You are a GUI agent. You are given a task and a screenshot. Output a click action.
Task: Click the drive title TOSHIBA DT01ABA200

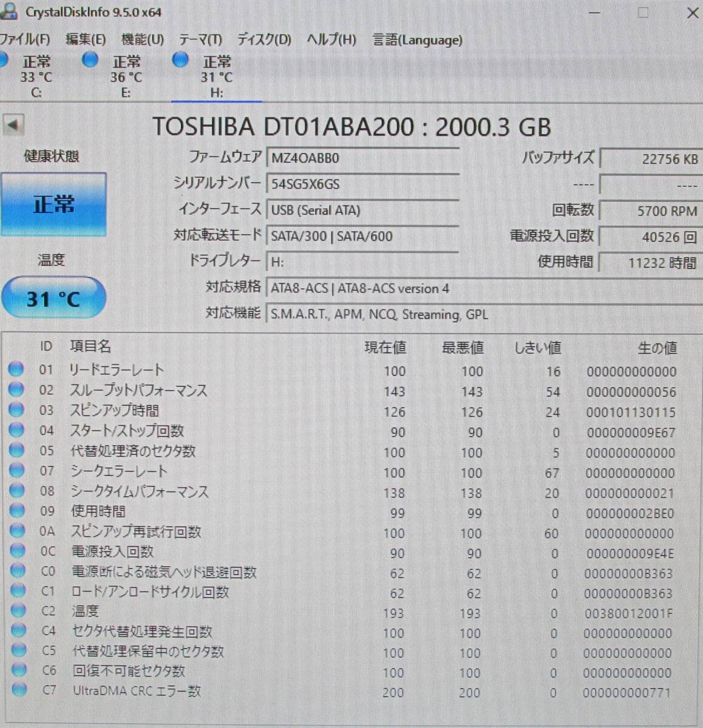click(x=282, y=127)
